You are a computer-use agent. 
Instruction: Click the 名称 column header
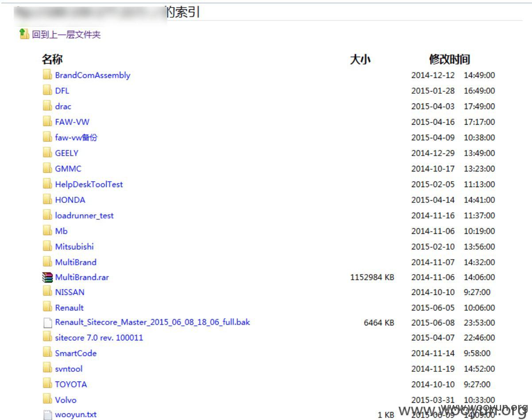pos(52,59)
